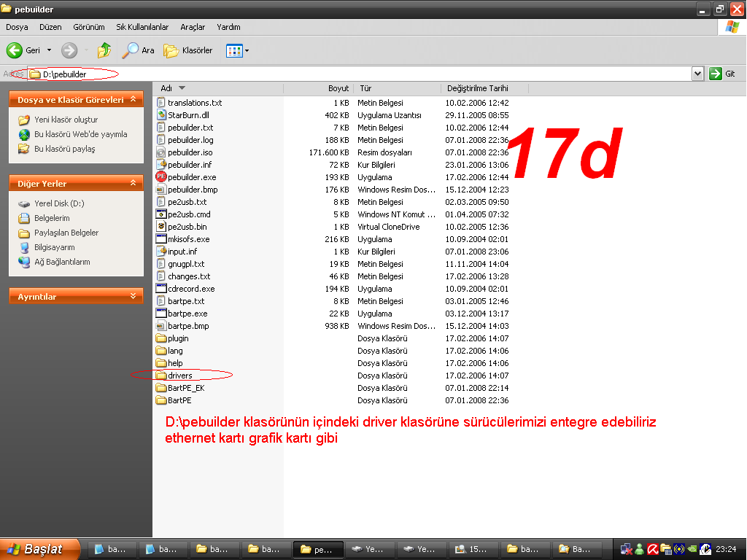Click Bu klasörü paylaş link

click(64, 149)
